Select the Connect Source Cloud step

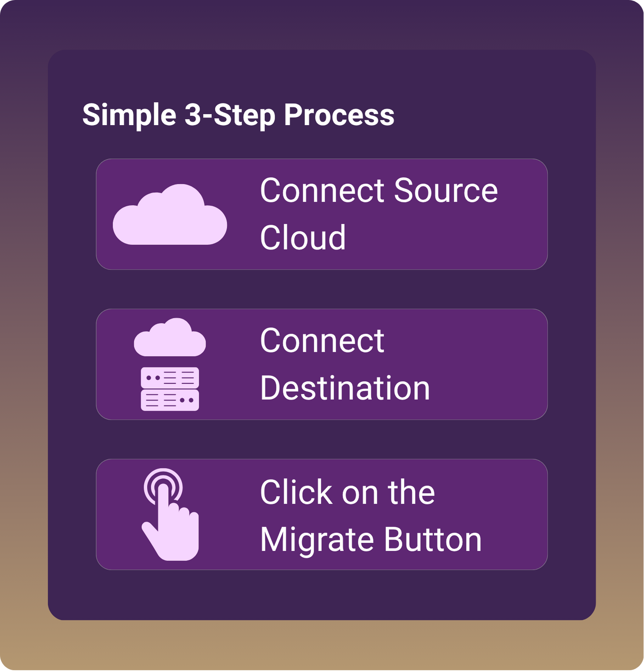point(321,214)
